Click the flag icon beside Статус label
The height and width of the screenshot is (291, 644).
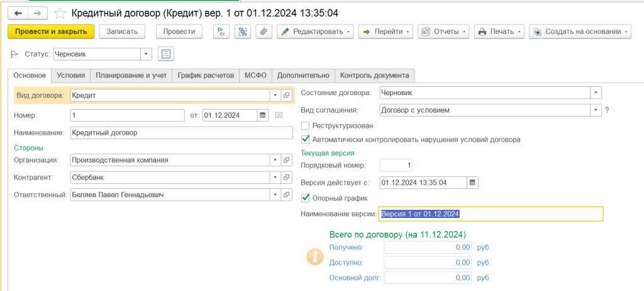pos(14,54)
